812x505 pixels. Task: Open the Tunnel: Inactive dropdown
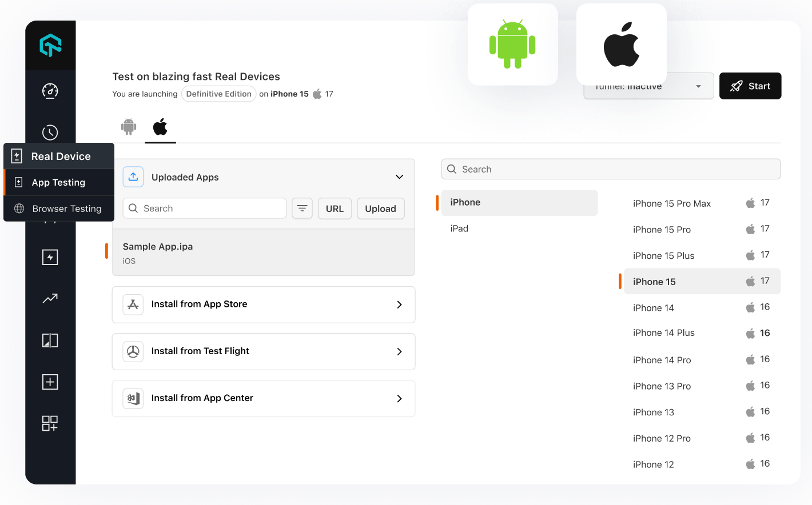(x=648, y=86)
